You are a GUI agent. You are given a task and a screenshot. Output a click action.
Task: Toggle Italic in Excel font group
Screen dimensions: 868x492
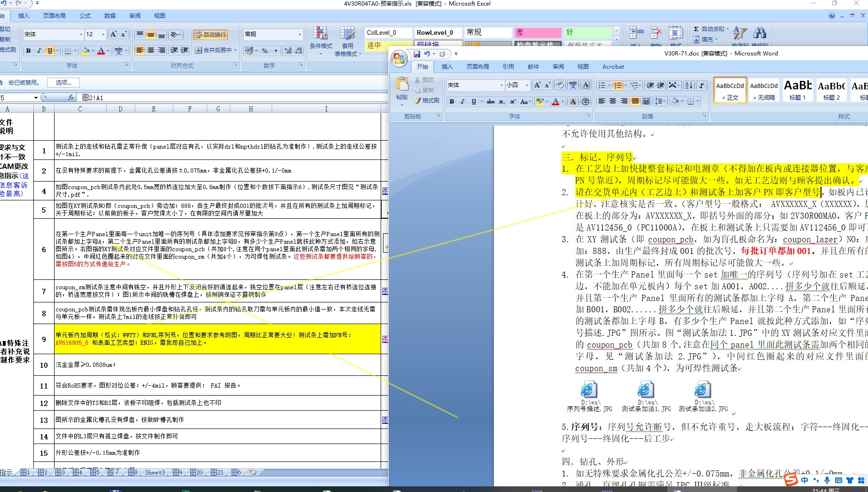click(x=39, y=51)
